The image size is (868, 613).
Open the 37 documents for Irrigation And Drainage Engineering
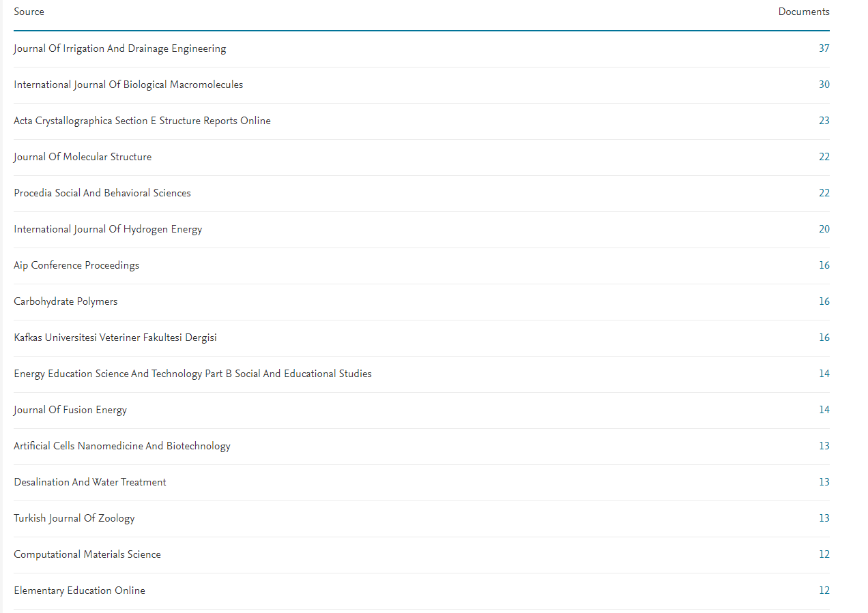[824, 48]
